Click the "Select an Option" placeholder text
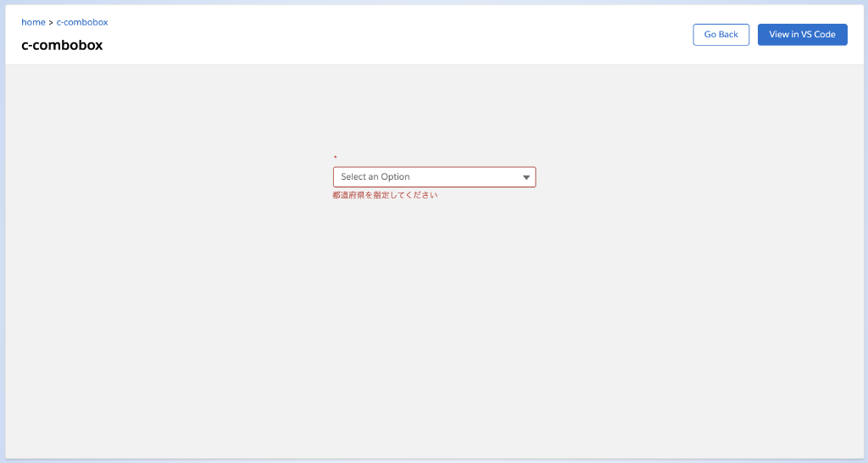868x463 pixels. click(376, 177)
